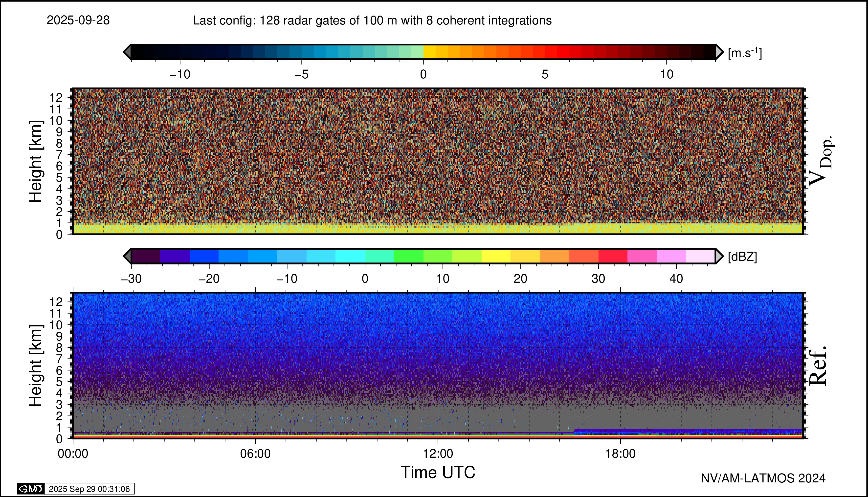Click the [dBZ] unit label
The height and width of the screenshot is (497, 868).
[742, 257]
